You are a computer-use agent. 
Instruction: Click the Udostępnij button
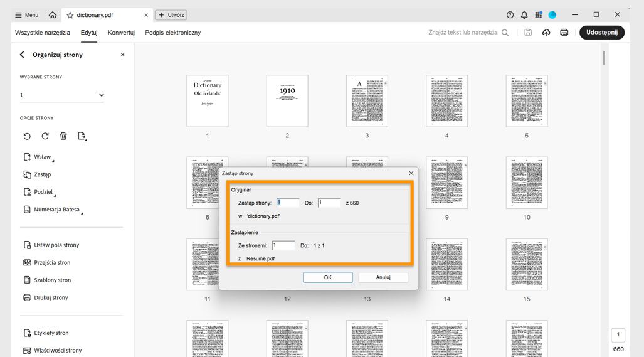602,33
